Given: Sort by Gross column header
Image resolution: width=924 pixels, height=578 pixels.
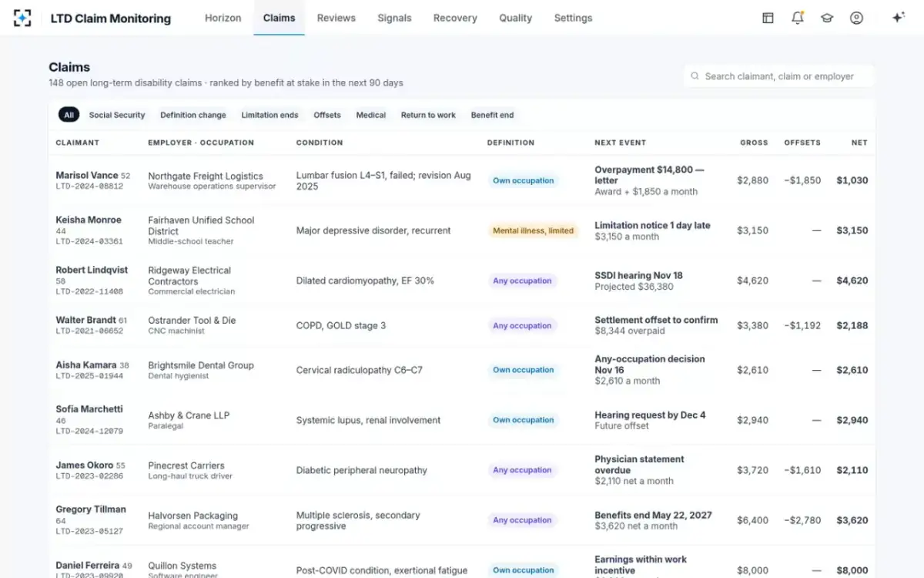Looking at the screenshot, I should (754, 143).
